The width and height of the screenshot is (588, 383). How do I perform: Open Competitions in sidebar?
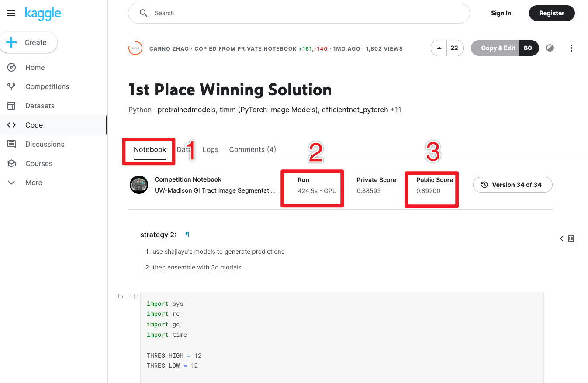(x=47, y=86)
